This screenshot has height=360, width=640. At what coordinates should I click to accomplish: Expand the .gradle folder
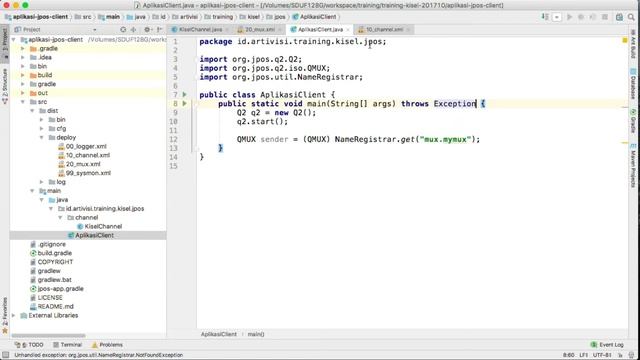(x=23, y=49)
